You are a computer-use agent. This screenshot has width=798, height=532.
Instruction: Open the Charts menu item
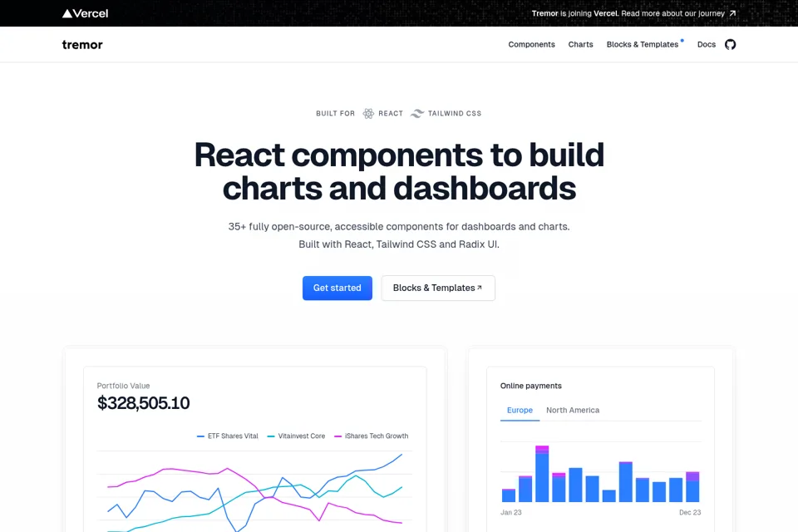tap(581, 44)
